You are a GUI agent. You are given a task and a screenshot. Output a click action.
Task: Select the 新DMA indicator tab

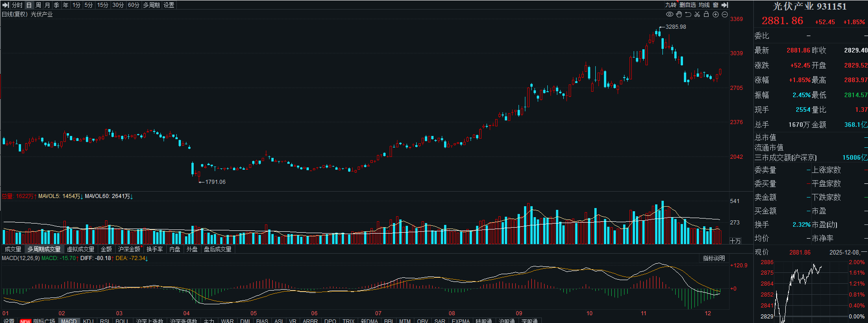pos(369,321)
